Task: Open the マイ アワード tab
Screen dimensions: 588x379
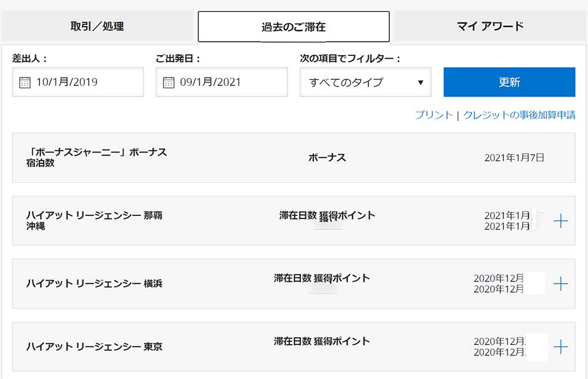Action: tap(490, 26)
